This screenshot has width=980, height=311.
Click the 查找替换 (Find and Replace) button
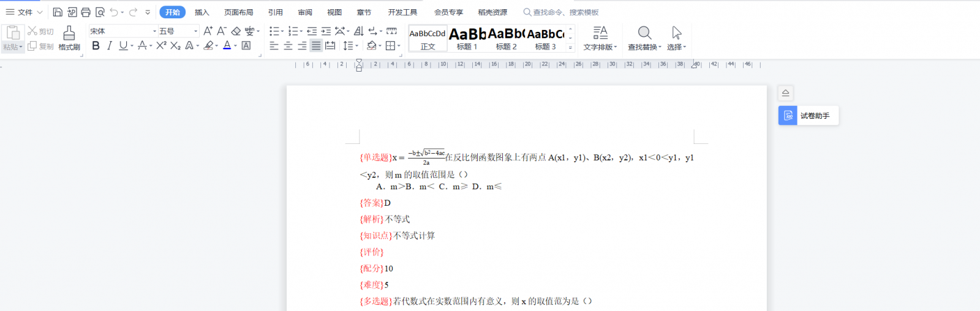click(644, 38)
